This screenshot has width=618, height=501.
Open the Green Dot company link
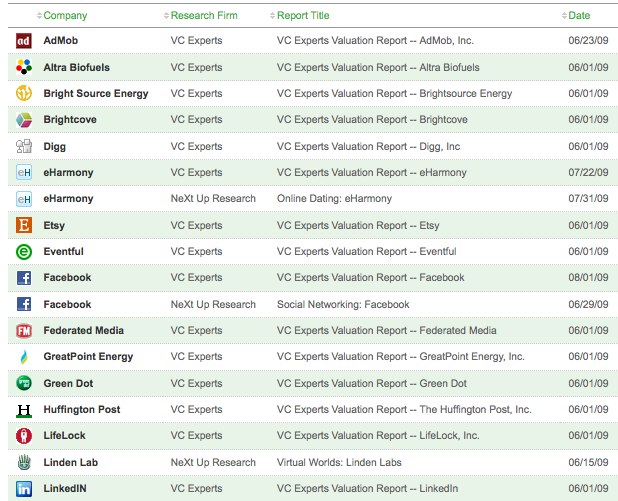(x=68, y=383)
